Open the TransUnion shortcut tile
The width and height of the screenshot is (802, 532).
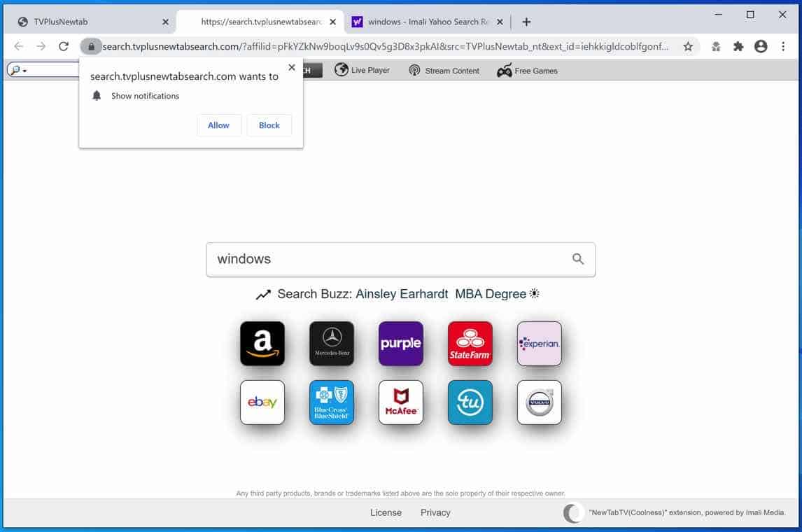click(x=470, y=402)
